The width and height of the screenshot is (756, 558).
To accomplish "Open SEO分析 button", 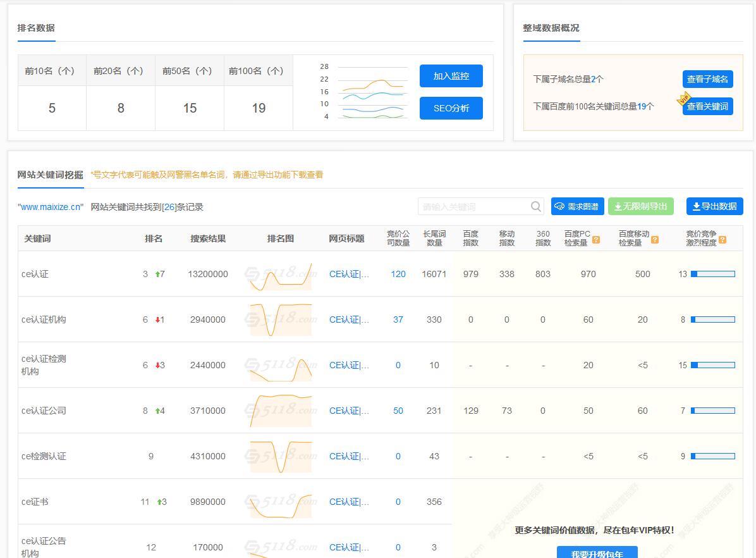I will click(x=451, y=108).
